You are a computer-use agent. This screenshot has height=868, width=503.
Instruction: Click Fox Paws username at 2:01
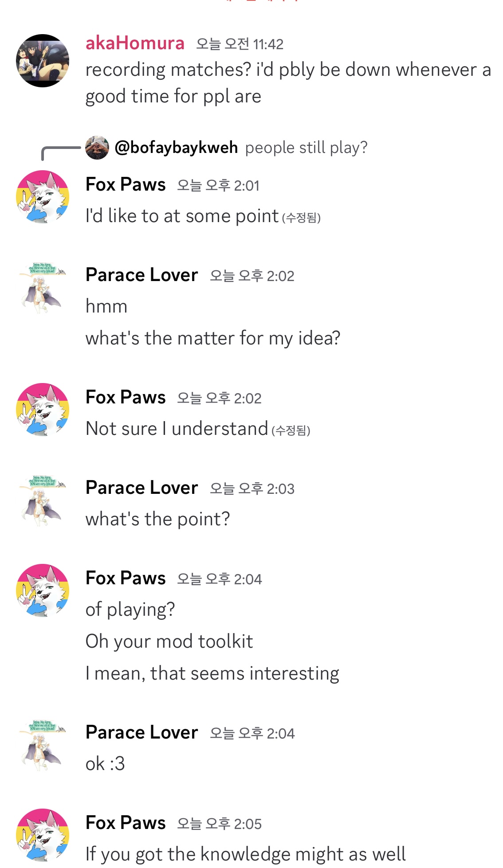pos(126,184)
